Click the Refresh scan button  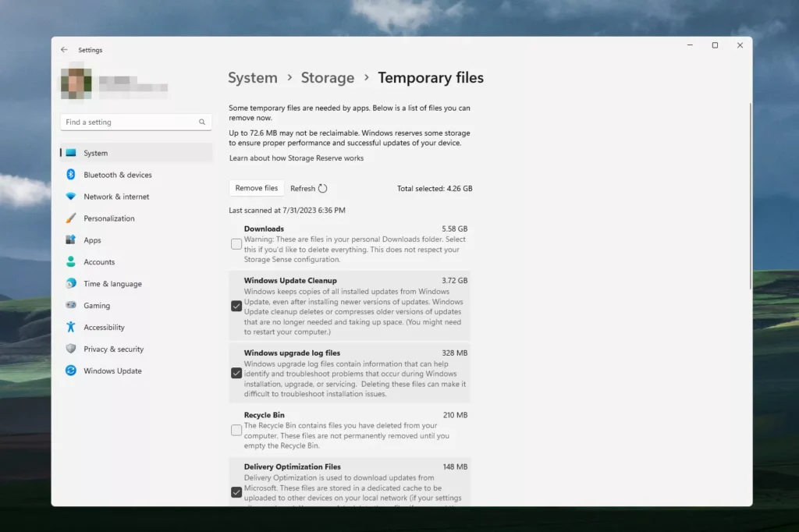(x=309, y=188)
